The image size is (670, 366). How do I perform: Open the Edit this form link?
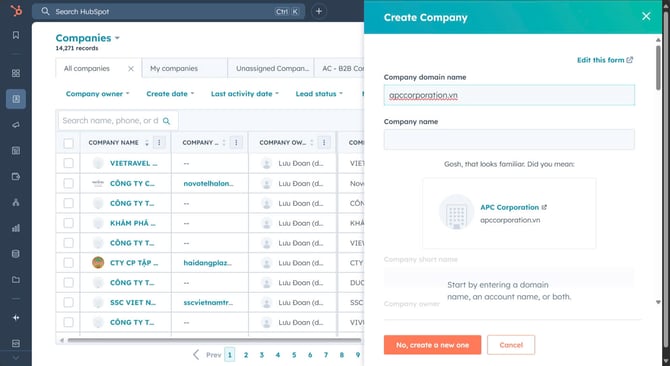coord(605,60)
